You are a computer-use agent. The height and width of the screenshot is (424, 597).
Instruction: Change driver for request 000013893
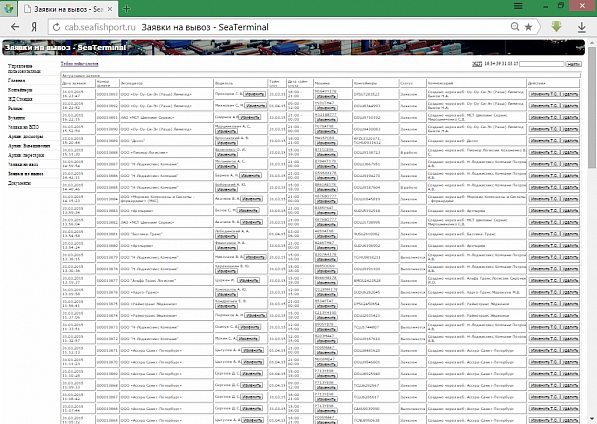click(254, 94)
